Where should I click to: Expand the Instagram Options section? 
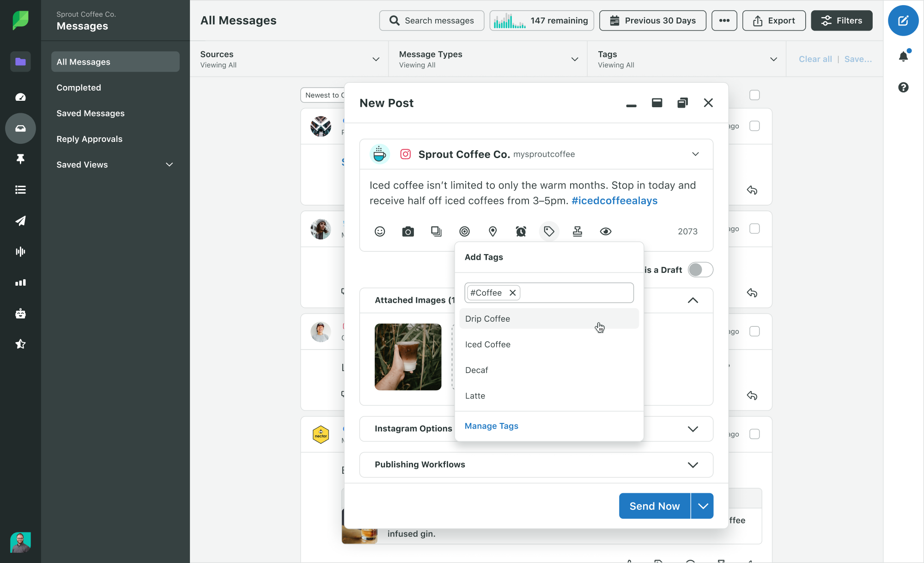[x=693, y=429]
